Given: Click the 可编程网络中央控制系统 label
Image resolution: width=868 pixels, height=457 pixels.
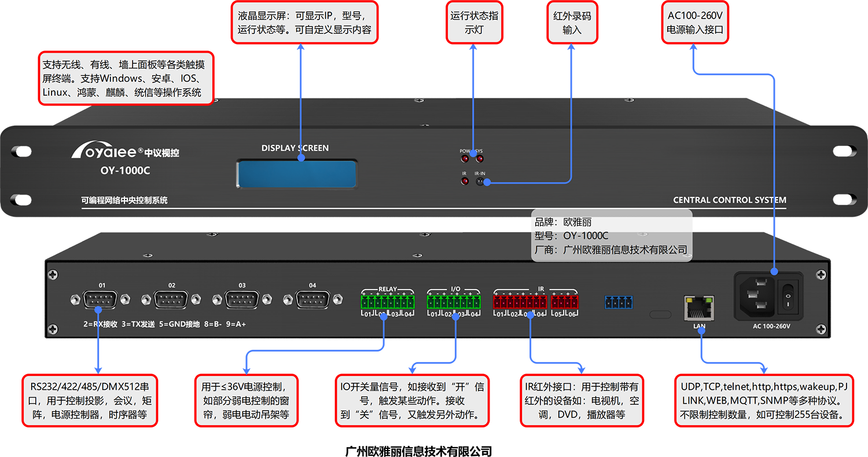Looking at the screenshot, I should (124, 200).
